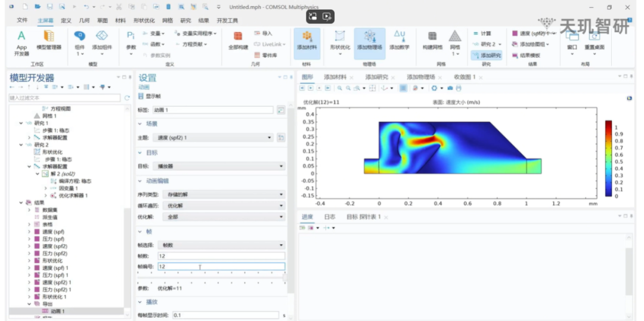
Task: Click the 帧数 input field
Action: click(221, 255)
